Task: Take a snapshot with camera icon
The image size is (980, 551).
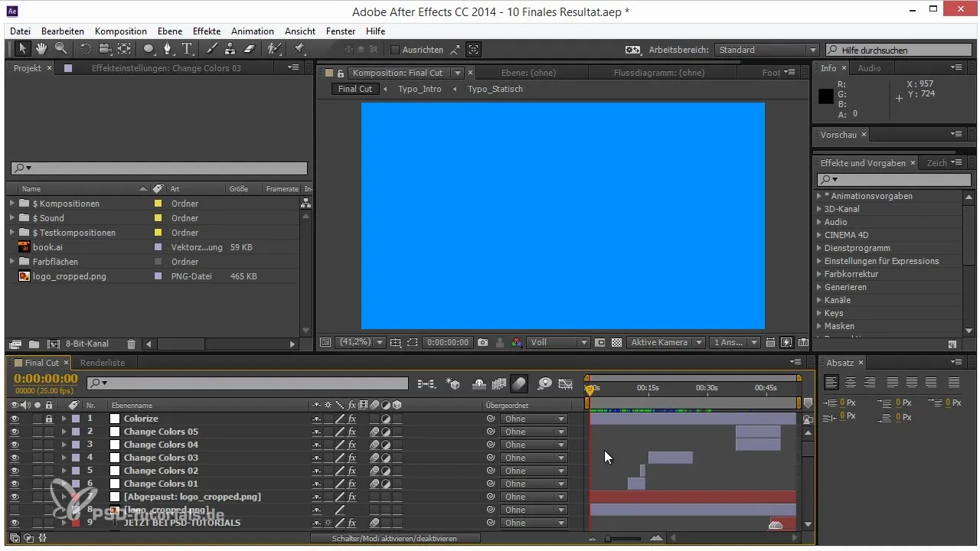Action: tap(483, 343)
